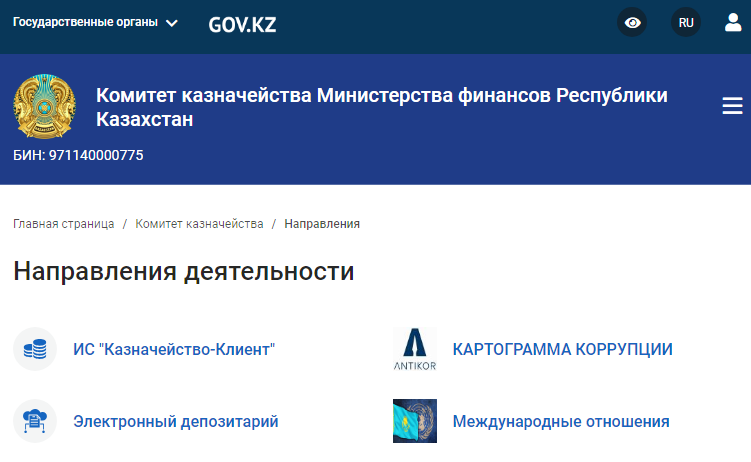Go to Главная страница breadcrumb

[x=63, y=224]
